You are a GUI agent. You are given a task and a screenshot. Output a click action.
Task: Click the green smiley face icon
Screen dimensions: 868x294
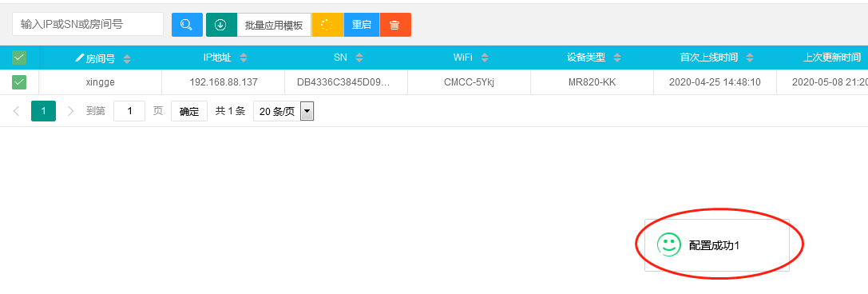click(x=668, y=244)
